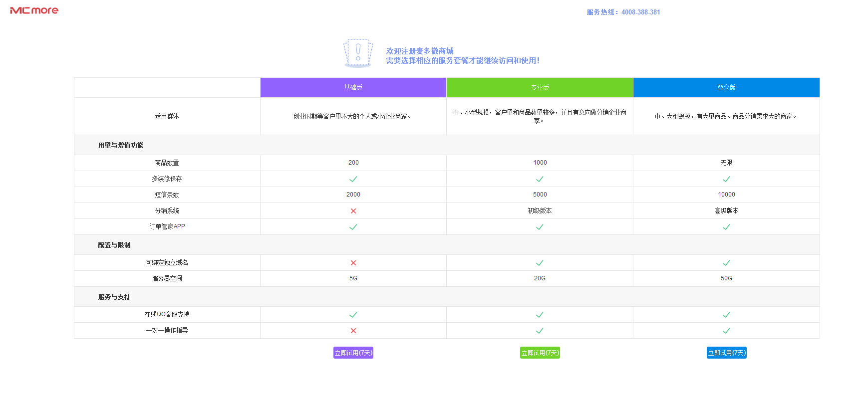Image resolution: width=868 pixels, height=407 pixels.
Task: Click 尊享版 check mark for 在线QQ客服支持
Action: 726,315
